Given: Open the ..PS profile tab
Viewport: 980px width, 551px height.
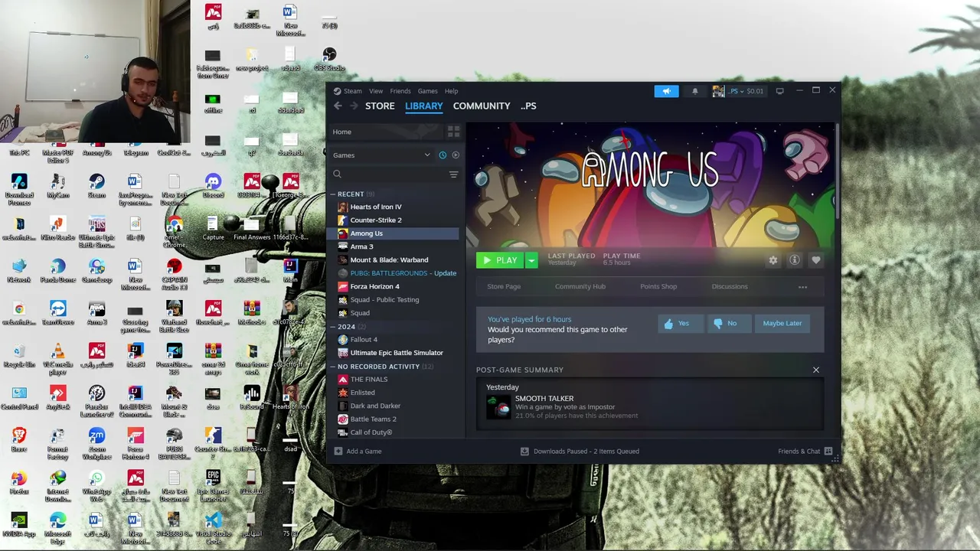Looking at the screenshot, I should point(528,106).
